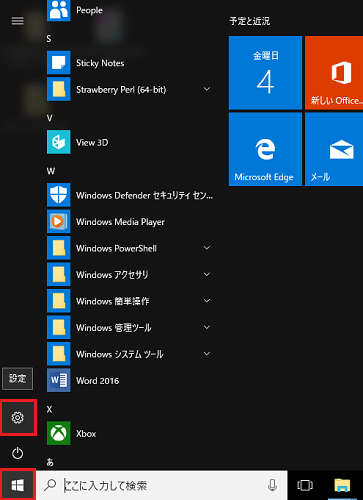Image resolution: width=363 pixels, height=500 pixels.
Task: Click the Windows 簡単操作 folder icon
Action: [59, 301]
